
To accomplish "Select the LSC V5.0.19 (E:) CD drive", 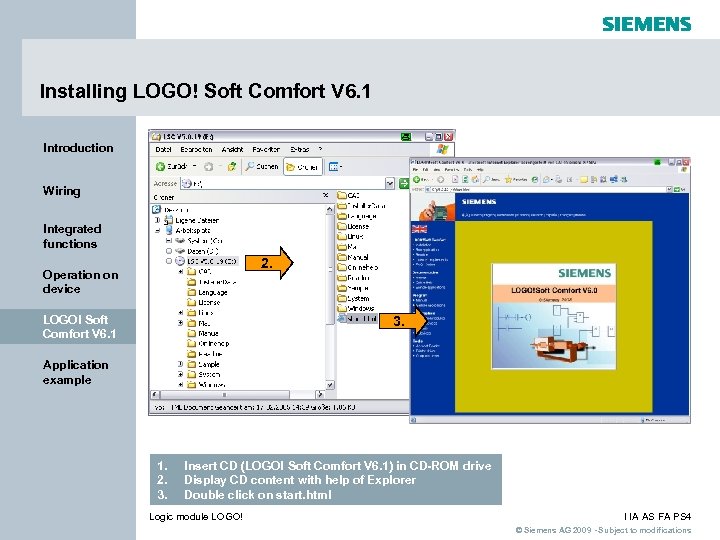I will pyautogui.click(x=207, y=261).
